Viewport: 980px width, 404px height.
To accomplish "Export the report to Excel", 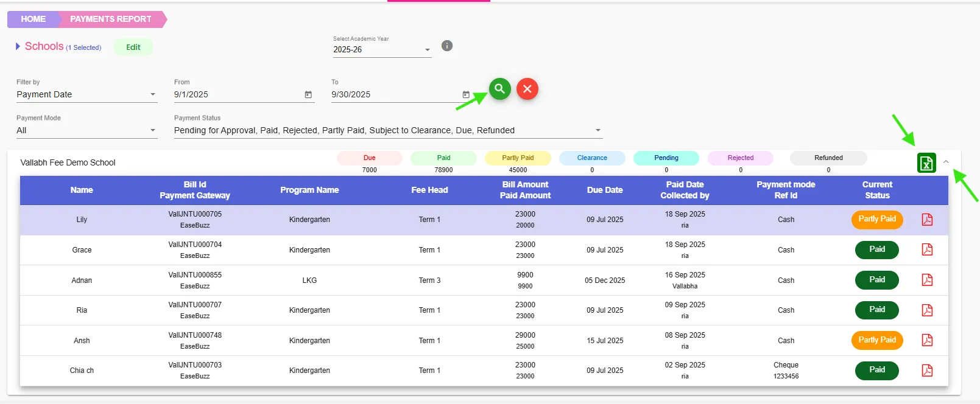I will click(926, 163).
